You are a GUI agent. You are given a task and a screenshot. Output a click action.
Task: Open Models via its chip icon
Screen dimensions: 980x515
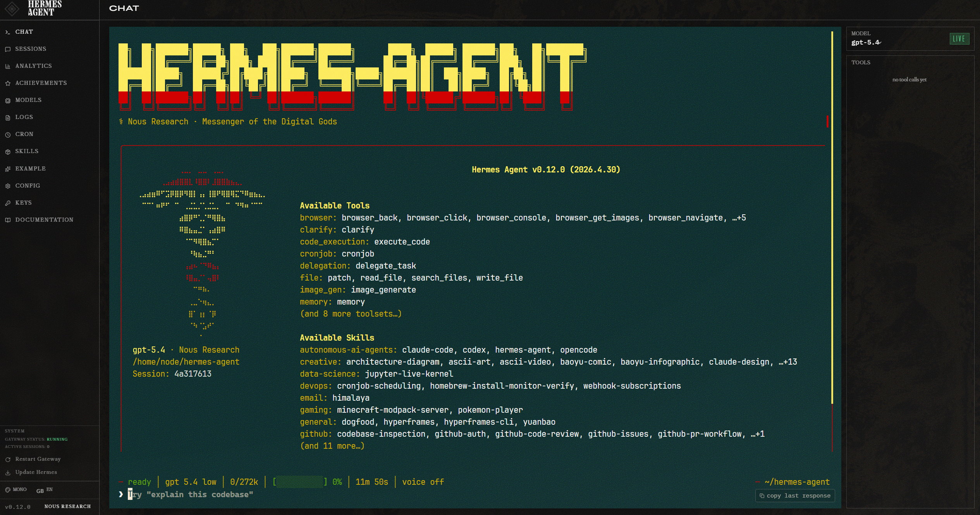(x=8, y=100)
